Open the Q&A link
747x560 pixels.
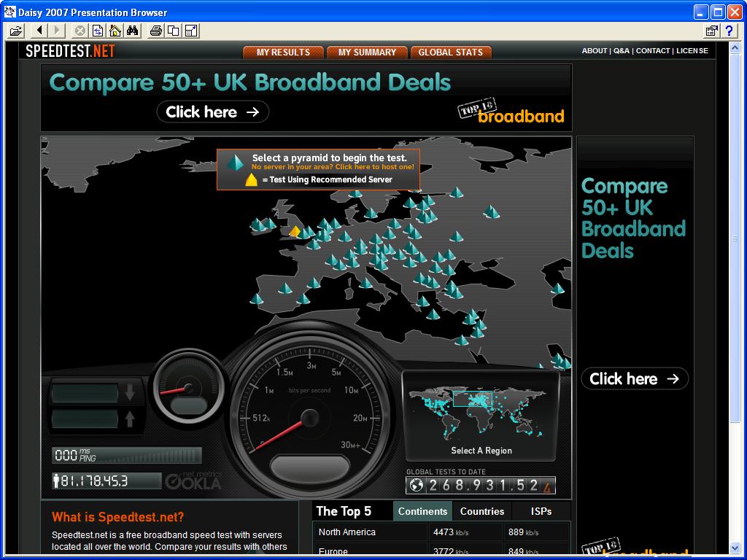(622, 50)
